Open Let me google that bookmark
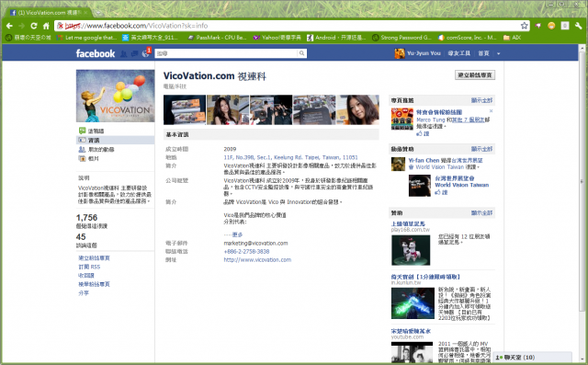 click(x=86, y=38)
